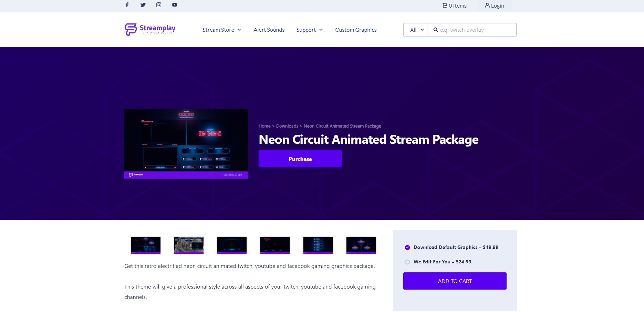View the sixth gallery thumbnail

coord(361,245)
